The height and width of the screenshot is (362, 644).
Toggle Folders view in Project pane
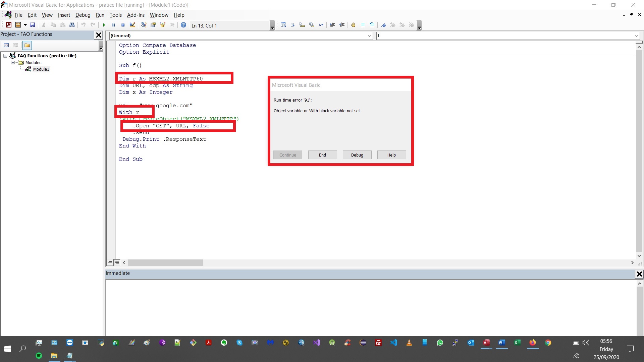tap(27, 45)
